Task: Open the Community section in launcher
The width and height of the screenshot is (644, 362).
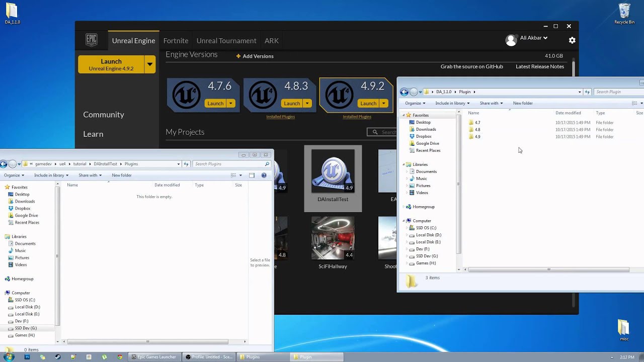Action: (x=104, y=115)
